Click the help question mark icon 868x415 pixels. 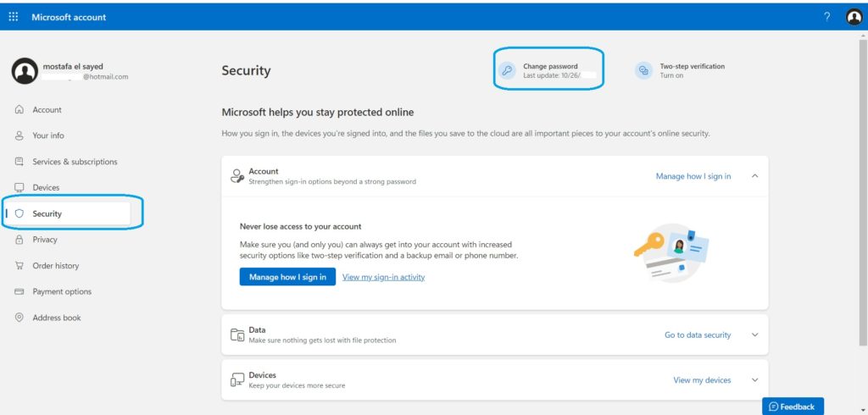pos(827,17)
